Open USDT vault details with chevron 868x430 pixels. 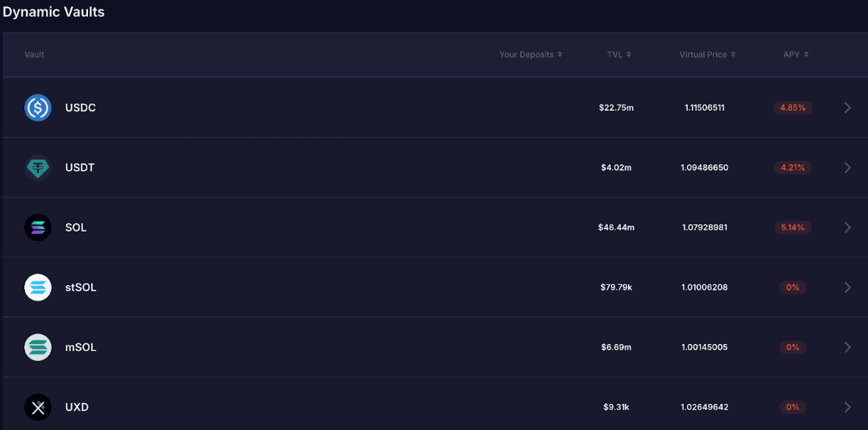(x=847, y=168)
